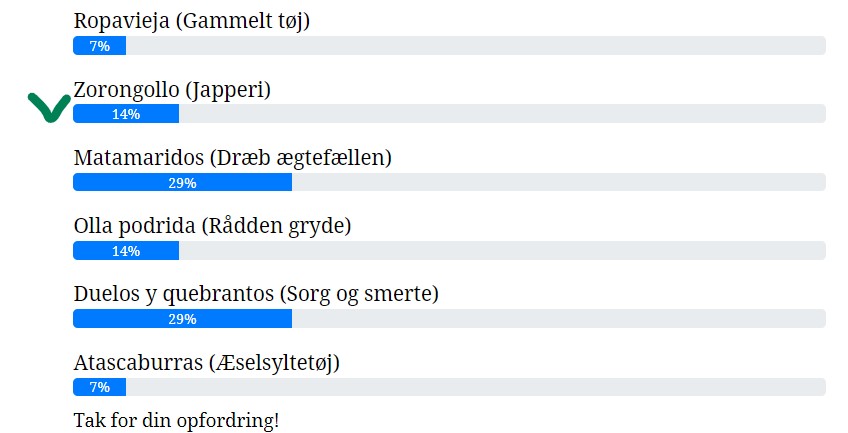
Task: Click the blue 7% bar under Ropavieja
Action: pyautogui.click(x=99, y=46)
